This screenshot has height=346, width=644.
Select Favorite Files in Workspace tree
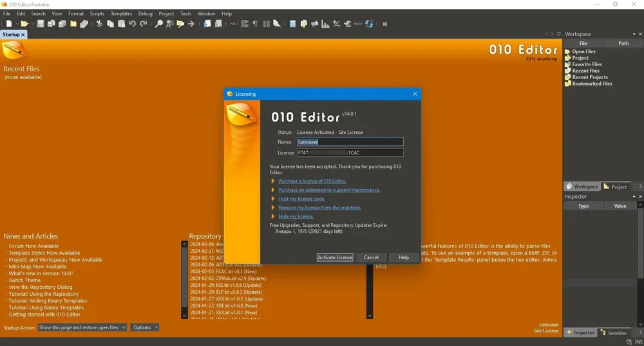[587, 64]
